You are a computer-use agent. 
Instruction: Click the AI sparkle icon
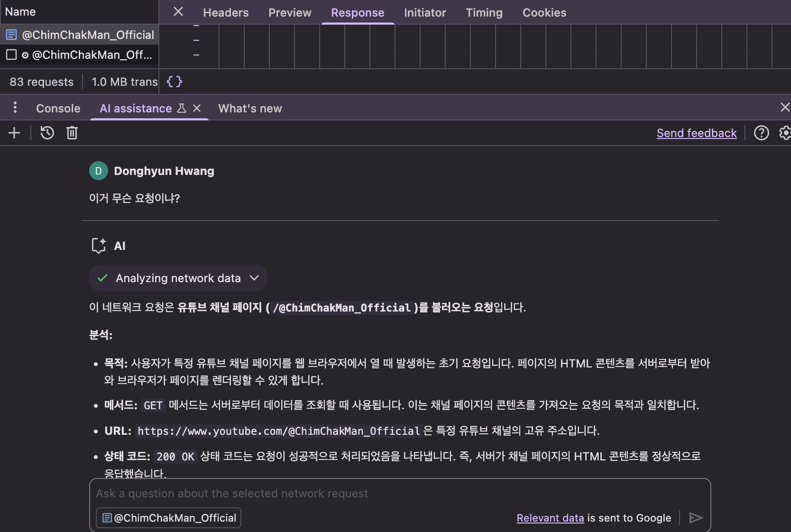click(99, 246)
